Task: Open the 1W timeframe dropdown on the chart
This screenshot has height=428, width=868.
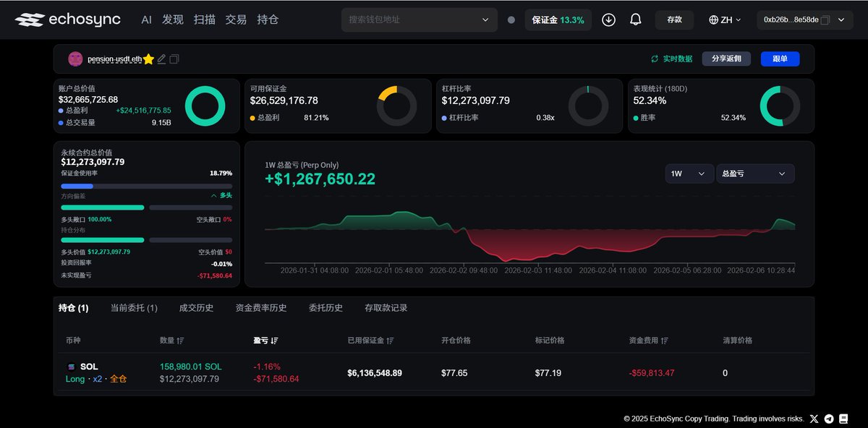Action: pos(688,174)
